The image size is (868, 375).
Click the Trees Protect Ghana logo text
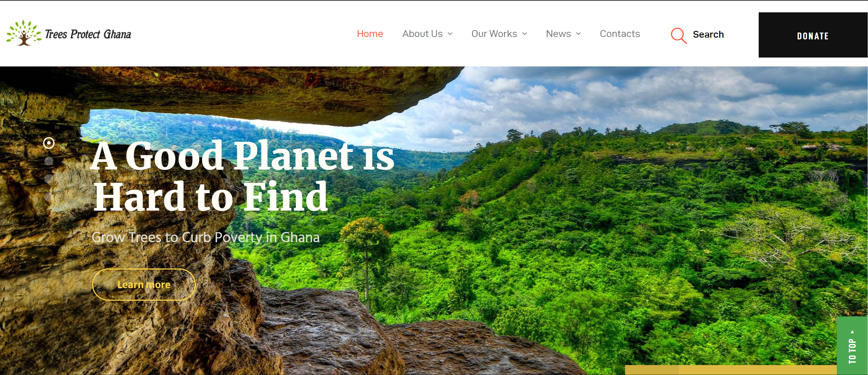88,34
